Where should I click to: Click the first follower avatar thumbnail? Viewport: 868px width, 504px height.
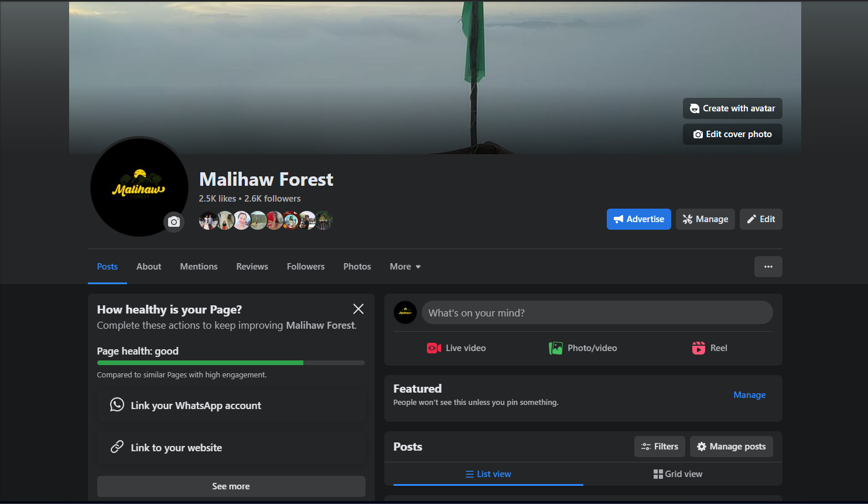208,220
